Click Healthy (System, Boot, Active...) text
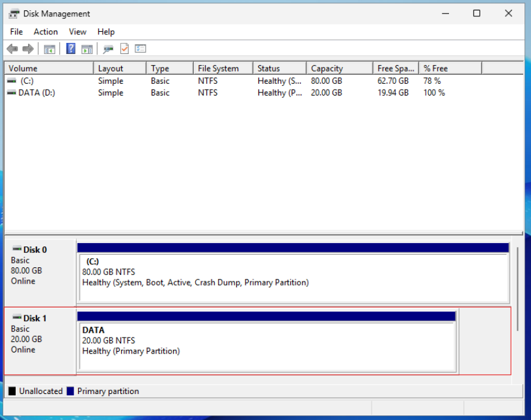The image size is (531, 420). point(195,283)
